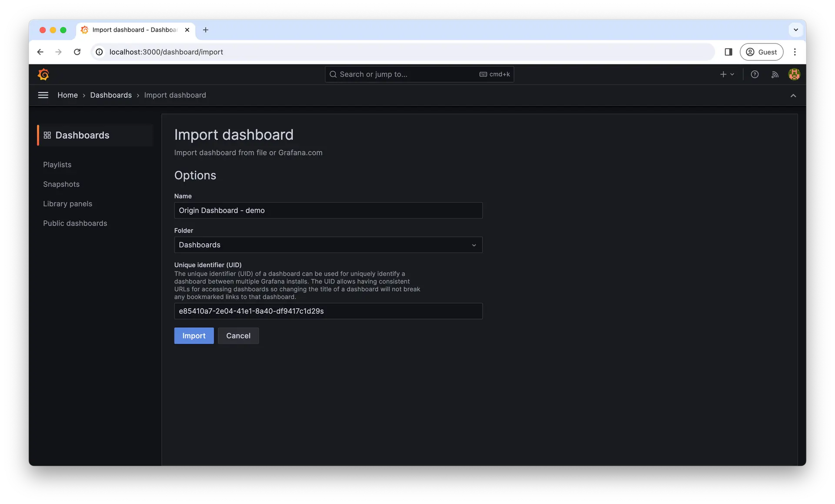835x504 pixels.
Task: Click the browser forward arrow
Action: tap(59, 52)
